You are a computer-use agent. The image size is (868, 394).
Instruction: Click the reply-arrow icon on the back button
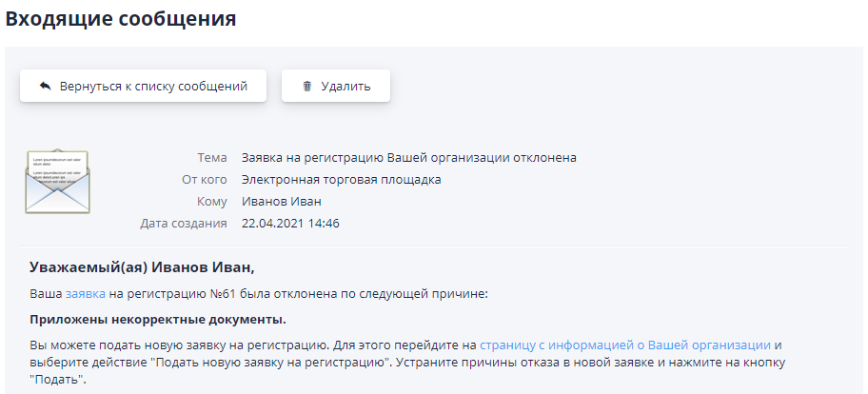click(x=45, y=86)
